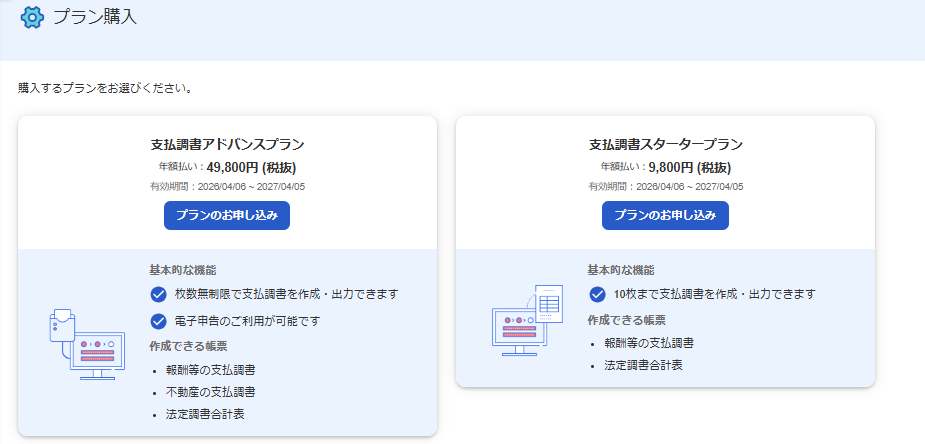The image size is (925, 444).
Task: Click 作成できる帳票 heading in Advance plan
Action: click(188, 346)
